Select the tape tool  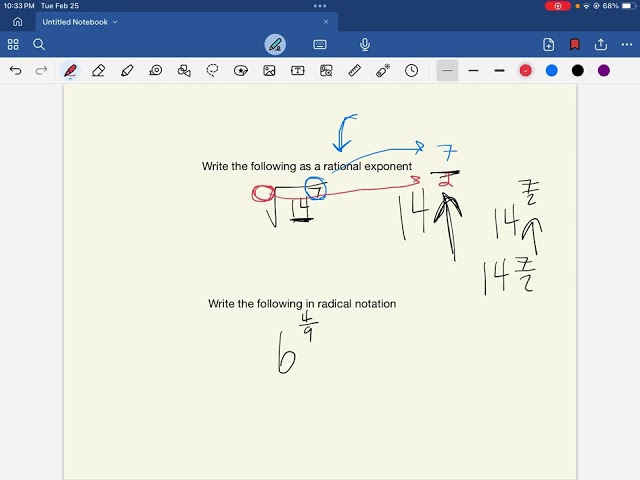tap(156, 71)
